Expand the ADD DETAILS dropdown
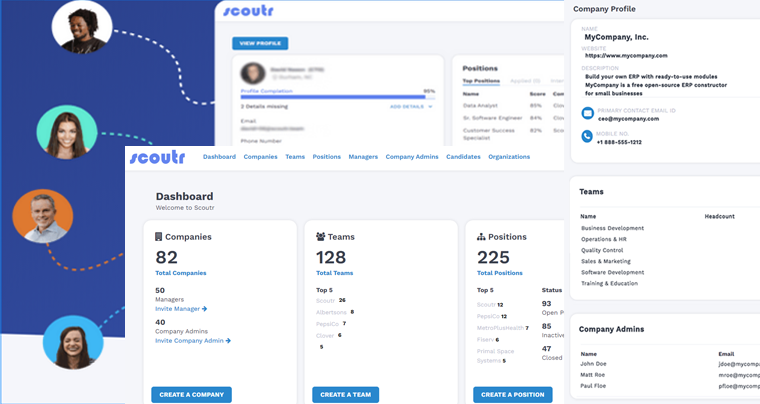 pos(411,107)
